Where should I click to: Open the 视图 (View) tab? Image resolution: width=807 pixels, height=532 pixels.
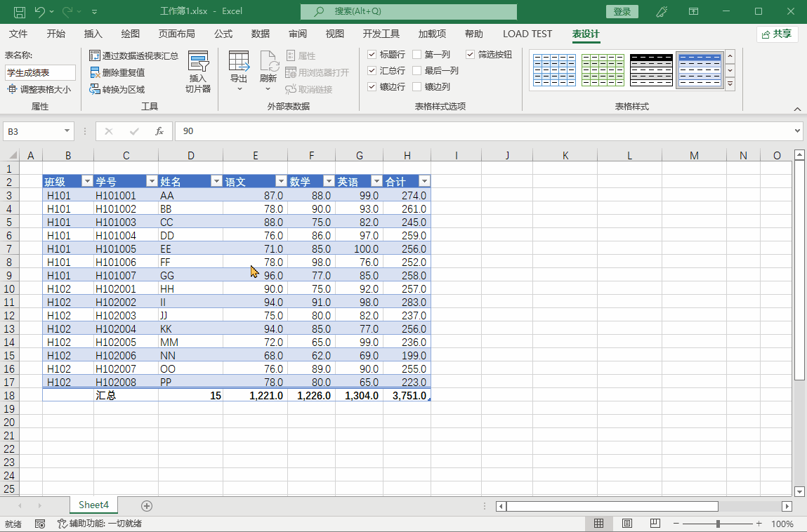coord(334,34)
